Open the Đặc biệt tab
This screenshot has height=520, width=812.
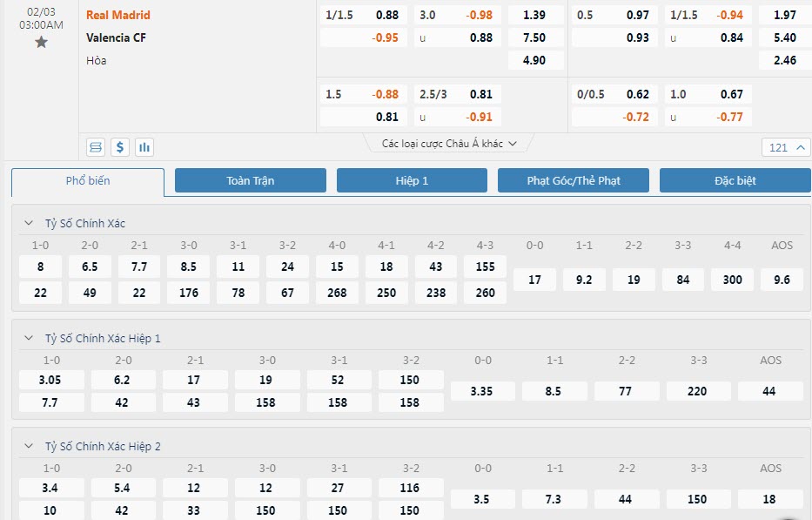pos(735,180)
